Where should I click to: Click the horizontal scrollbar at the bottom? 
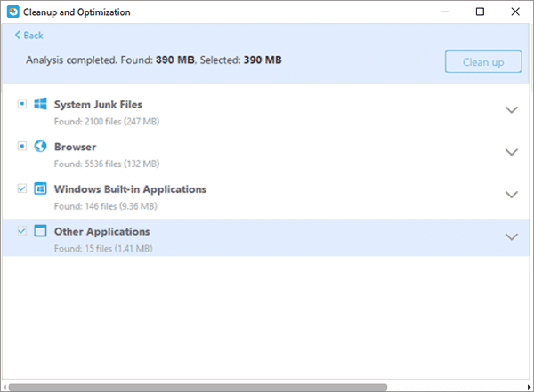click(x=196, y=387)
